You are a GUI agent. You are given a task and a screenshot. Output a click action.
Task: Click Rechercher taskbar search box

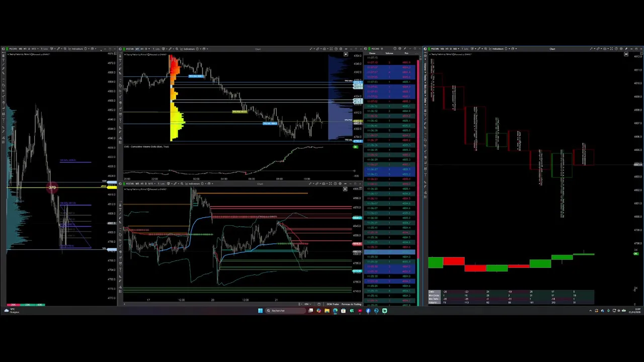pyautogui.click(x=285, y=311)
